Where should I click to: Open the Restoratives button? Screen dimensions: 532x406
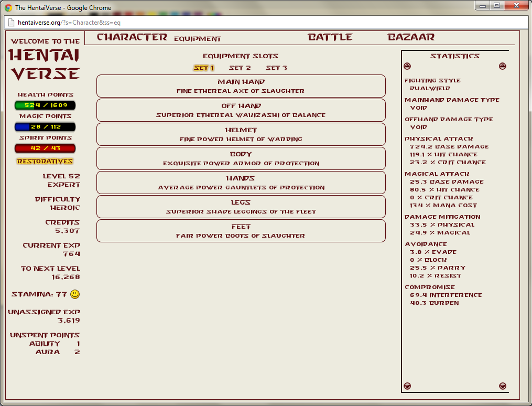45,161
